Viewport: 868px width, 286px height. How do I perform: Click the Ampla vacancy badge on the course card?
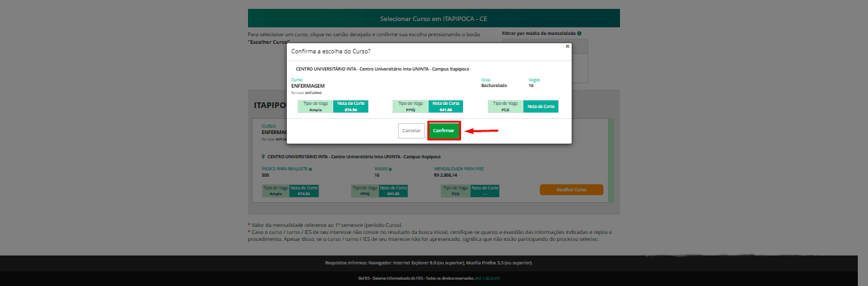click(275, 191)
